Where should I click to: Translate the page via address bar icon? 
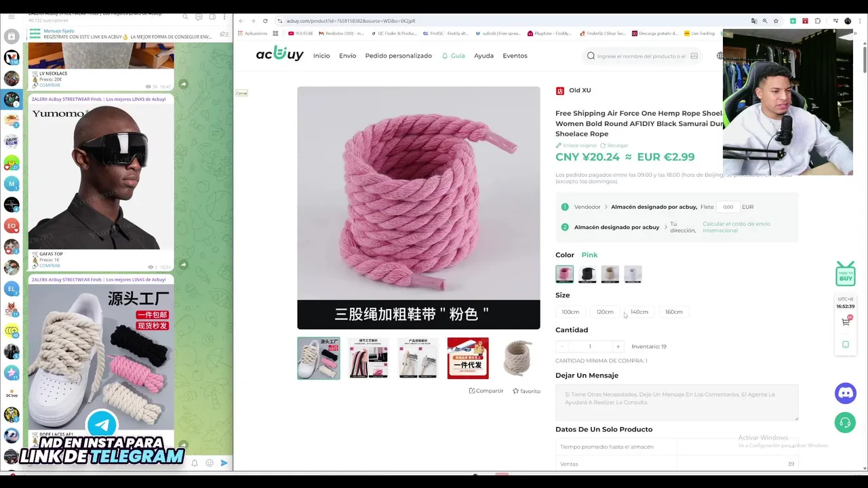pyautogui.click(x=754, y=21)
